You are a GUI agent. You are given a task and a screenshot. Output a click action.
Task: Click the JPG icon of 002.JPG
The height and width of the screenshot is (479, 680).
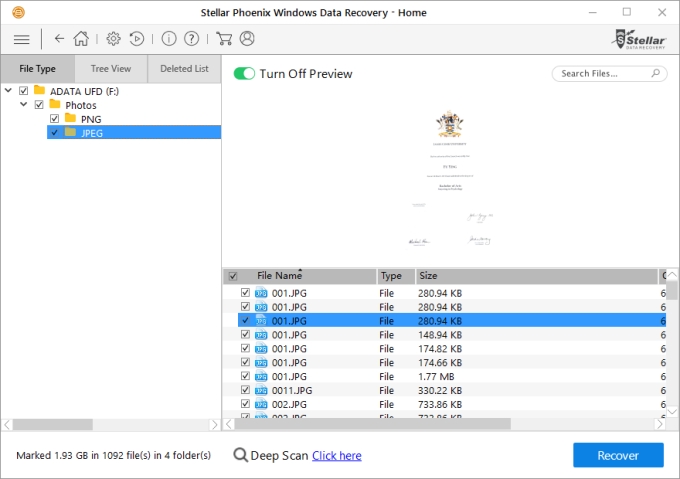(x=261, y=404)
